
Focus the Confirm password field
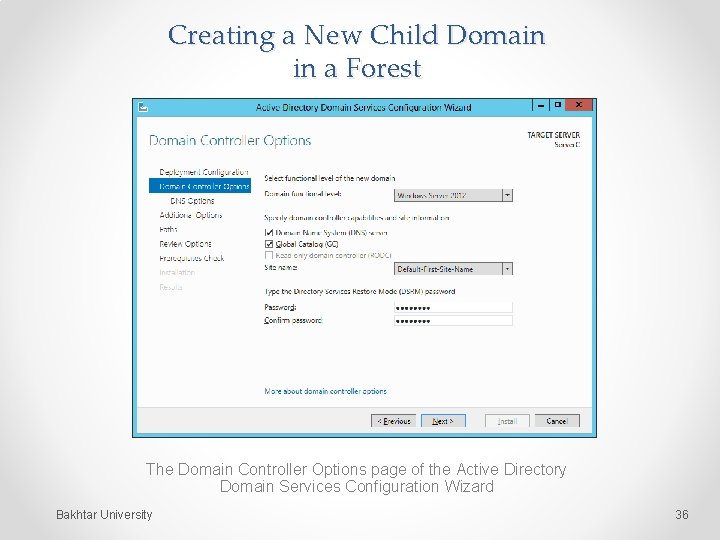[453, 320]
